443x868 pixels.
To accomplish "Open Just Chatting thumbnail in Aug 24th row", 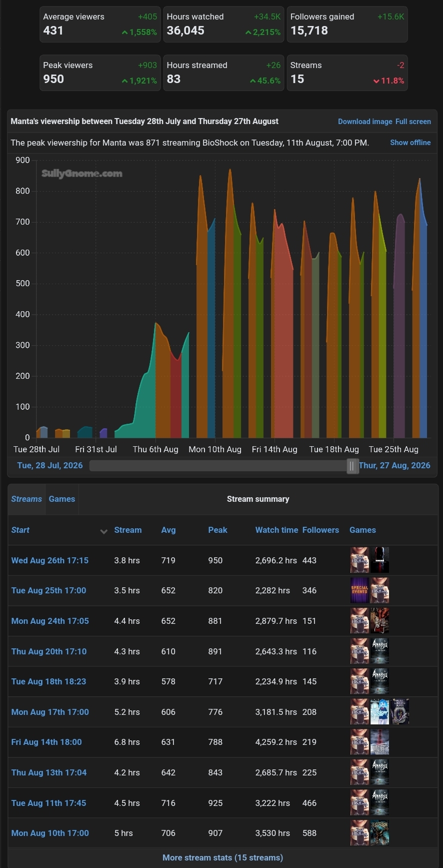I will point(359,621).
